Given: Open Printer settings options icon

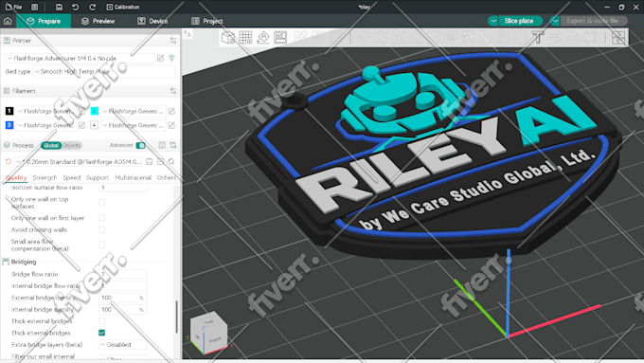Looking at the screenshot, I should pos(173,41).
